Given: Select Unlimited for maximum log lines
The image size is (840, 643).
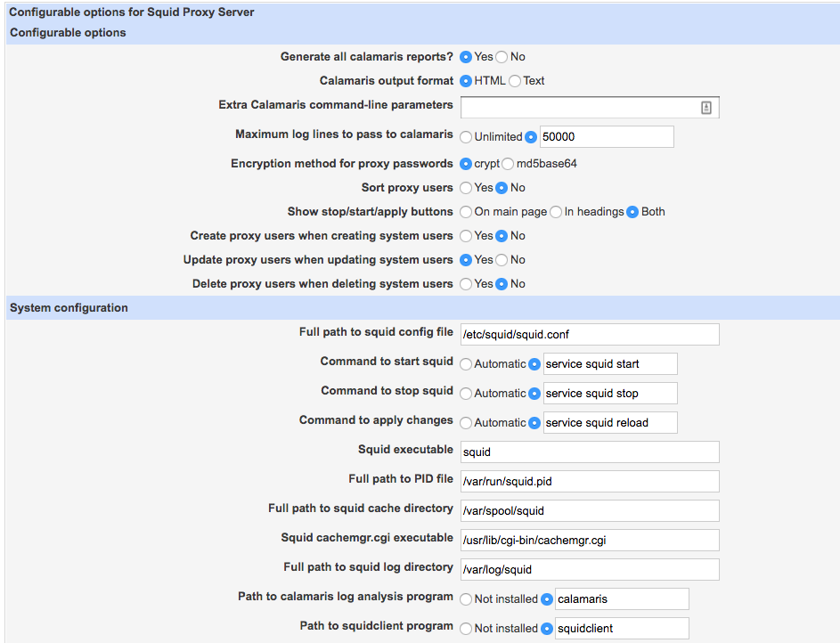Looking at the screenshot, I should pos(466,137).
